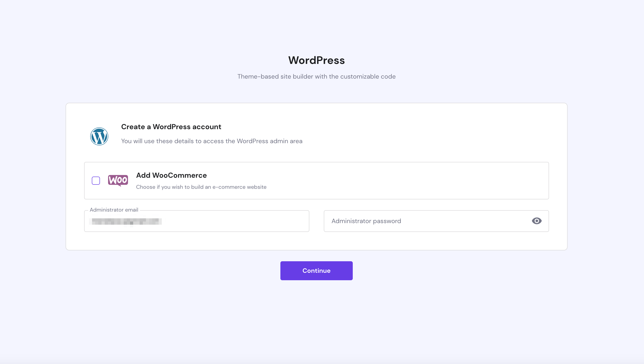Click the WordPress admin area details text

211,141
